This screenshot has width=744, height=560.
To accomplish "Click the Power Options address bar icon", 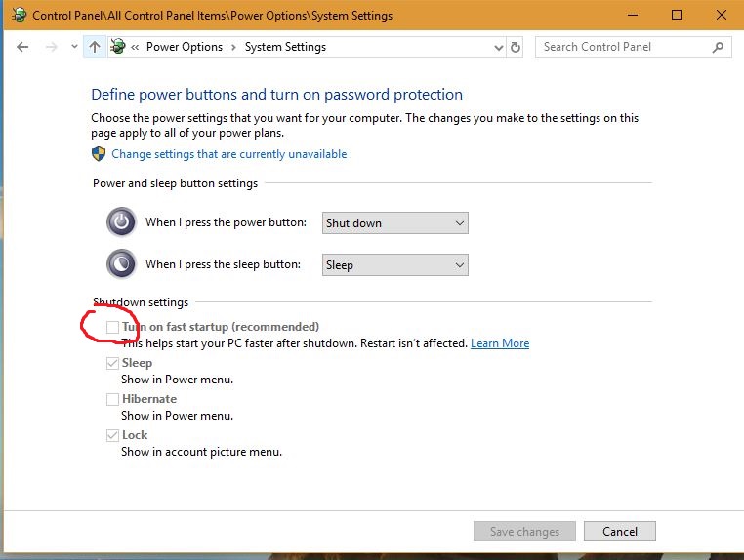I will click(118, 47).
